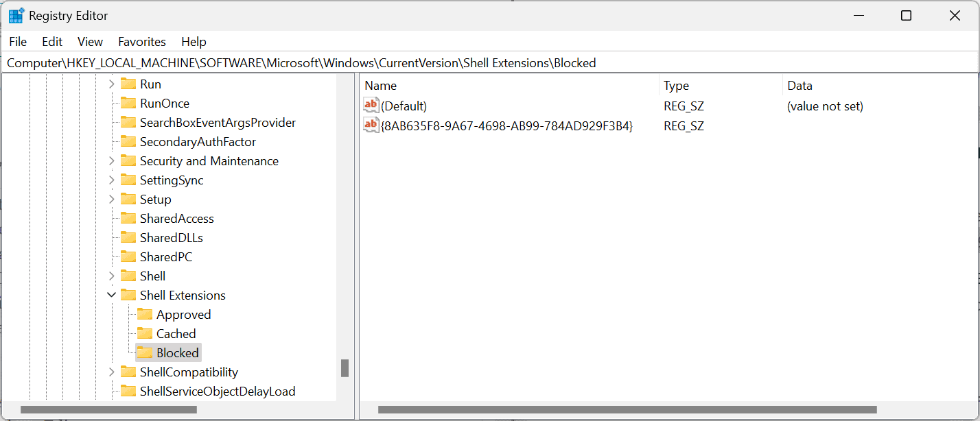
Task: Click the Registry Editor title bar icon
Action: (x=16, y=16)
